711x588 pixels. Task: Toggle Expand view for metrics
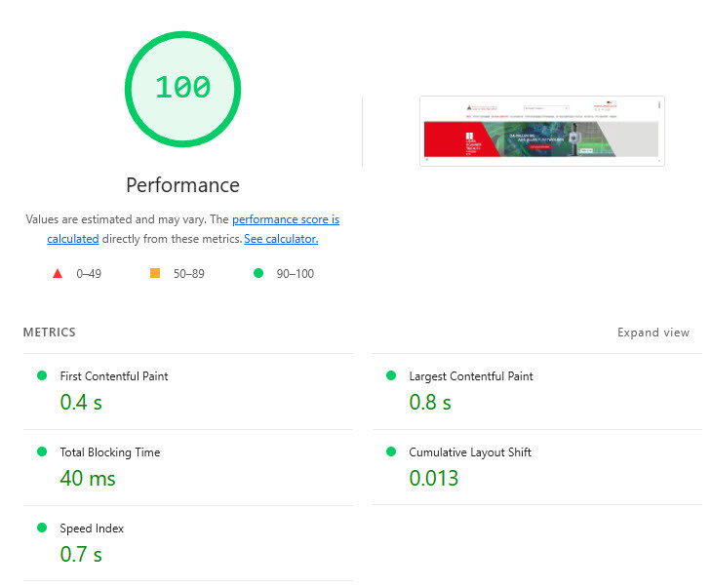click(x=652, y=333)
